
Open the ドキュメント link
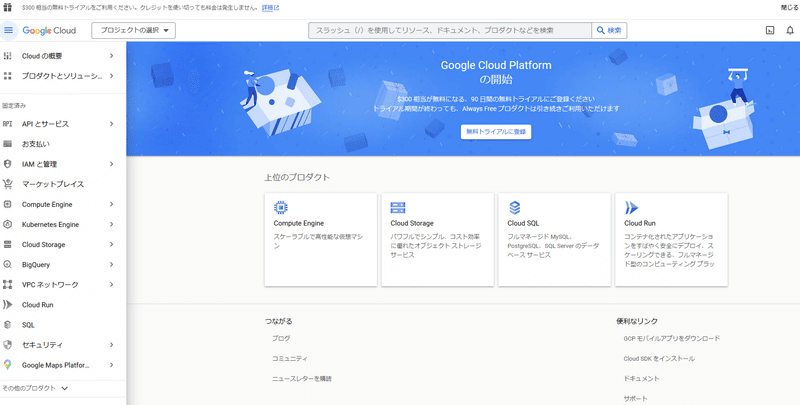click(x=641, y=378)
